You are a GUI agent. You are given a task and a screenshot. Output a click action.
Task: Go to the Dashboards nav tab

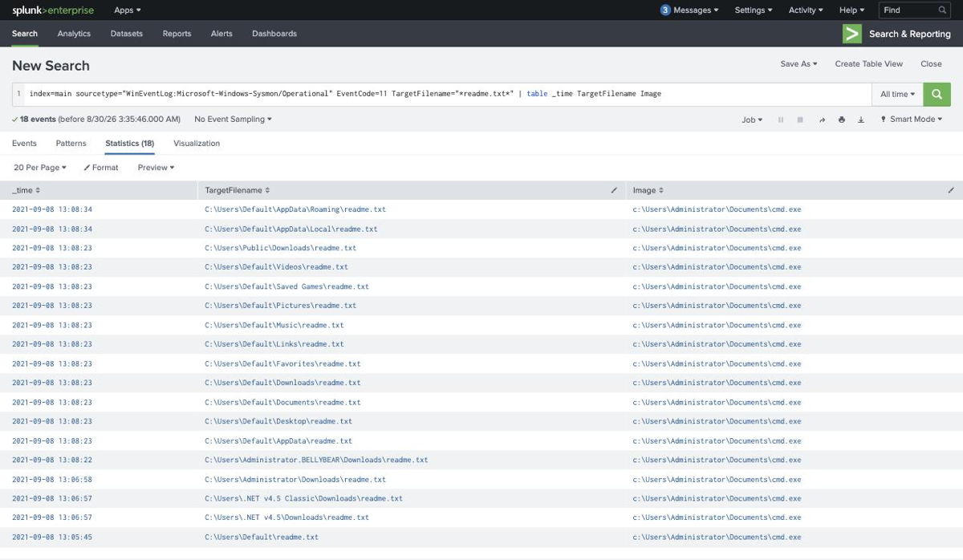coord(274,34)
